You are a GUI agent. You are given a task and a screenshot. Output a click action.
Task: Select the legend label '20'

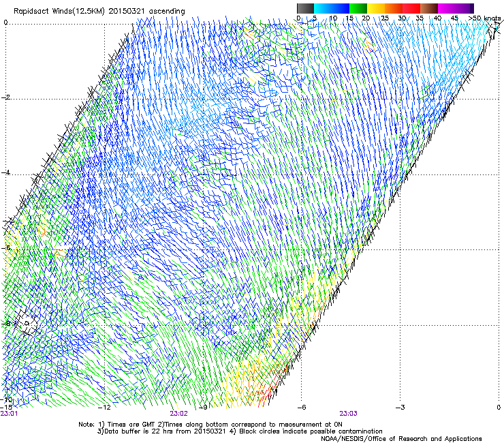pos(366,18)
